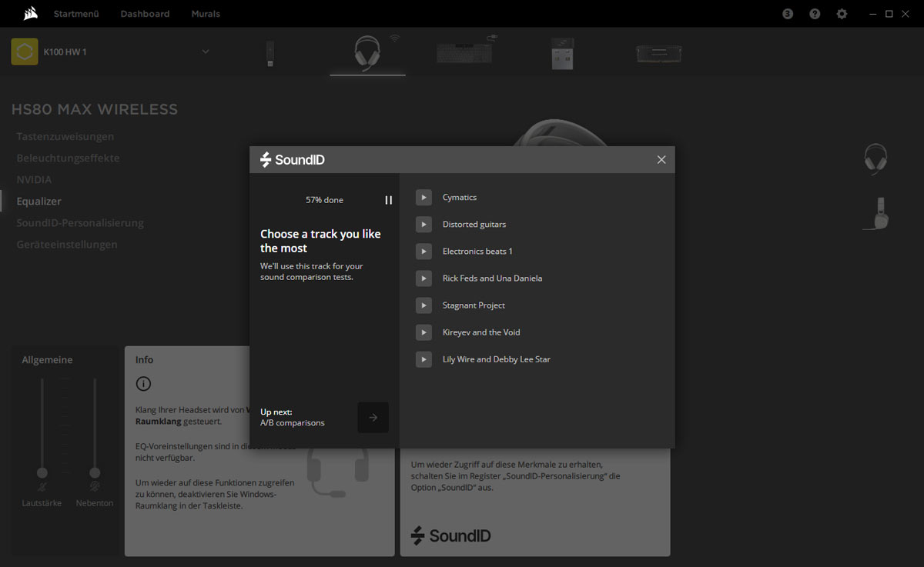
Task: Open SoundID-Personalisierung section
Action: pos(80,222)
